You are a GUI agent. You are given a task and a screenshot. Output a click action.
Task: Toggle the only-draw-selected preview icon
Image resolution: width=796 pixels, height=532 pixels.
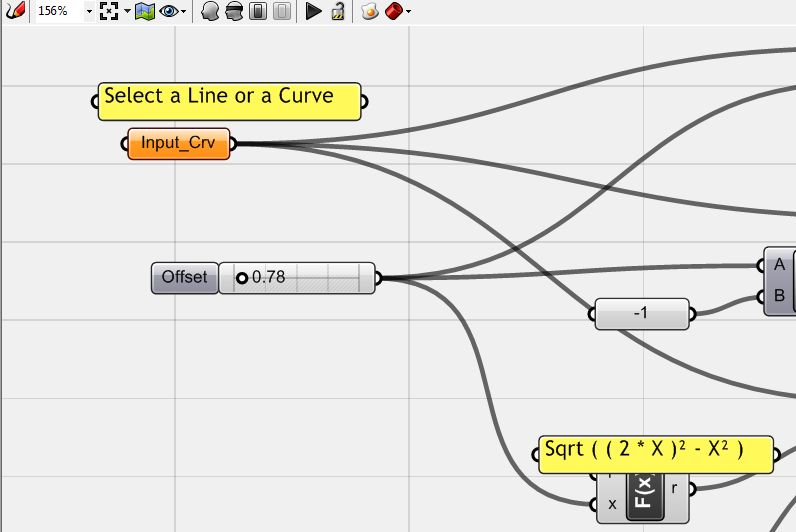[x=258, y=12]
